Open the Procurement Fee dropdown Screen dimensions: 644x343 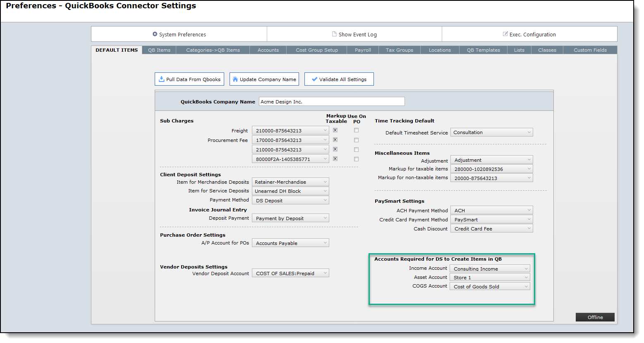pos(290,140)
